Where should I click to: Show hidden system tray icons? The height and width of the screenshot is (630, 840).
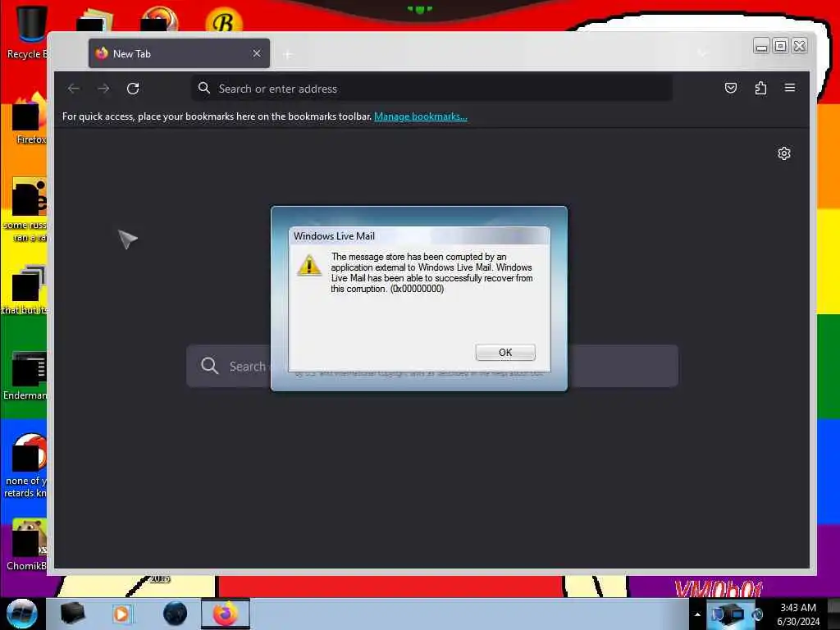(x=697, y=614)
